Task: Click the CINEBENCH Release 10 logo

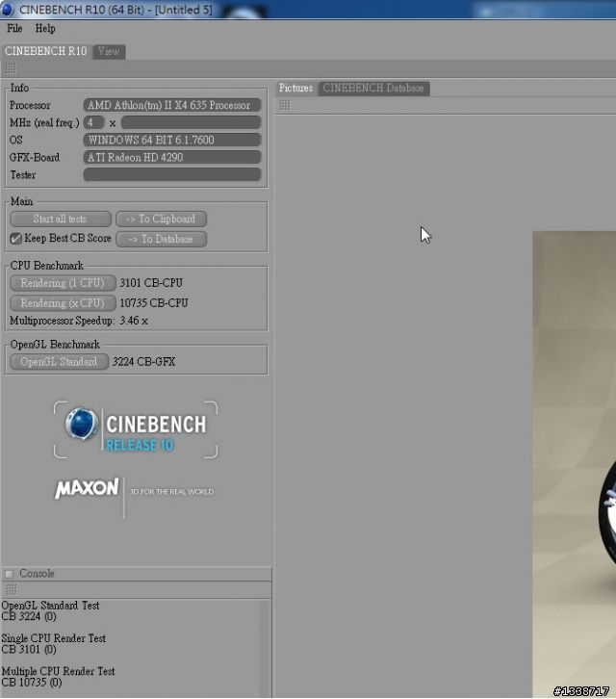Action: click(x=136, y=429)
